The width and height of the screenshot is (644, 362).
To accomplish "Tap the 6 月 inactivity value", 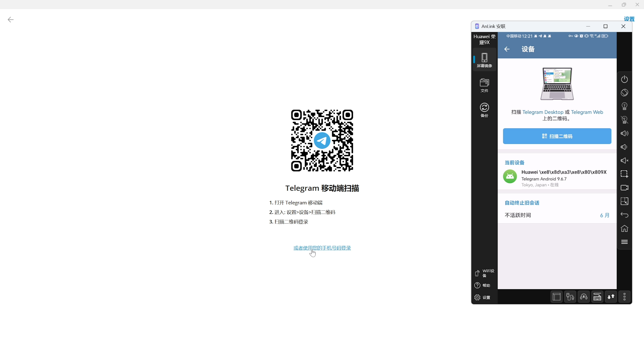I will [605, 215].
